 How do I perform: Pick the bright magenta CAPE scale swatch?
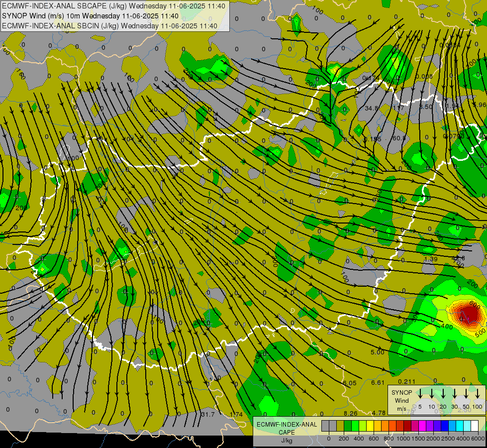pyautogui.click(x=422, y=426)
